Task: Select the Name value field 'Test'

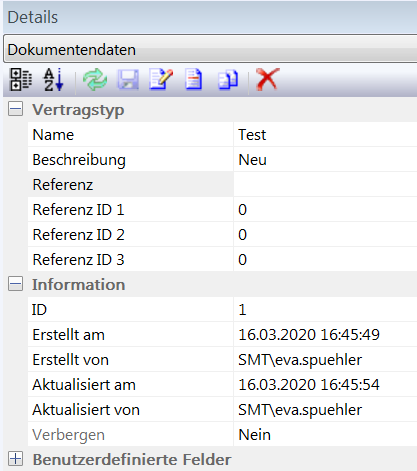Action: pyautogui.click(x=325, y=134)
